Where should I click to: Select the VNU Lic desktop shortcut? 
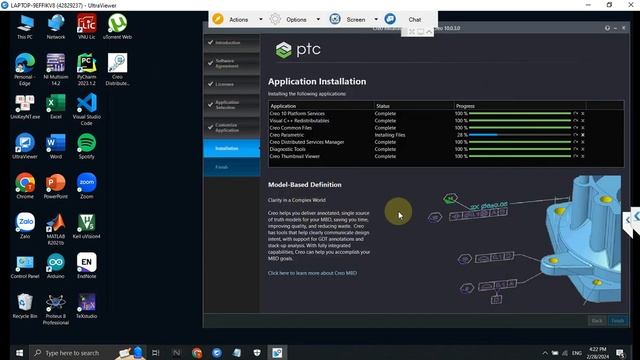pyautogui.click(x=87, y=27)
